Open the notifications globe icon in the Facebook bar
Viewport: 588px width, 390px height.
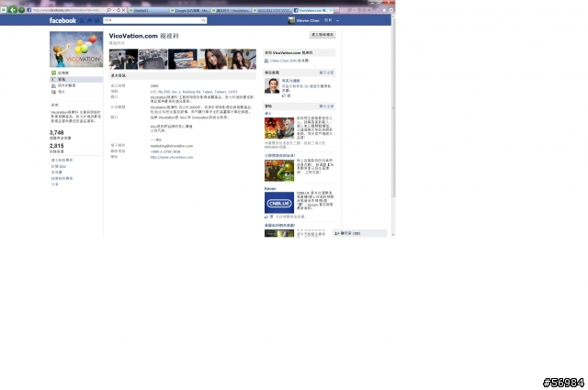(96, 20)
